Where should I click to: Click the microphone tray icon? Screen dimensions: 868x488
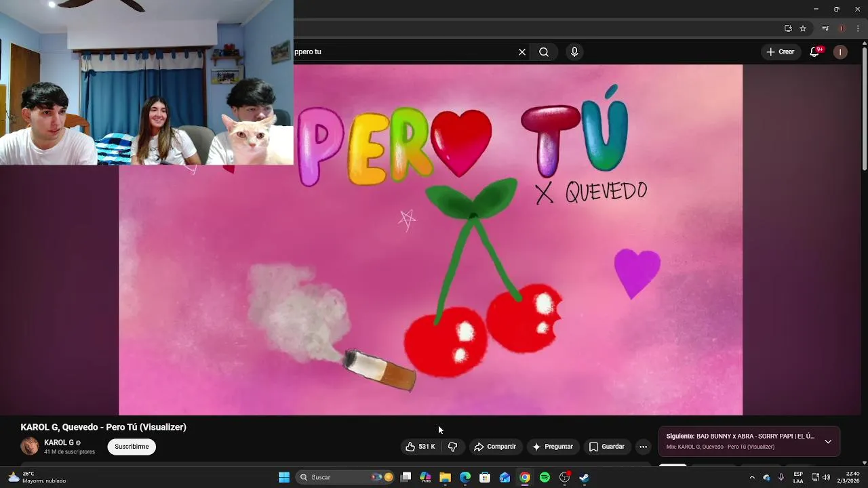(x=781, y=477)
